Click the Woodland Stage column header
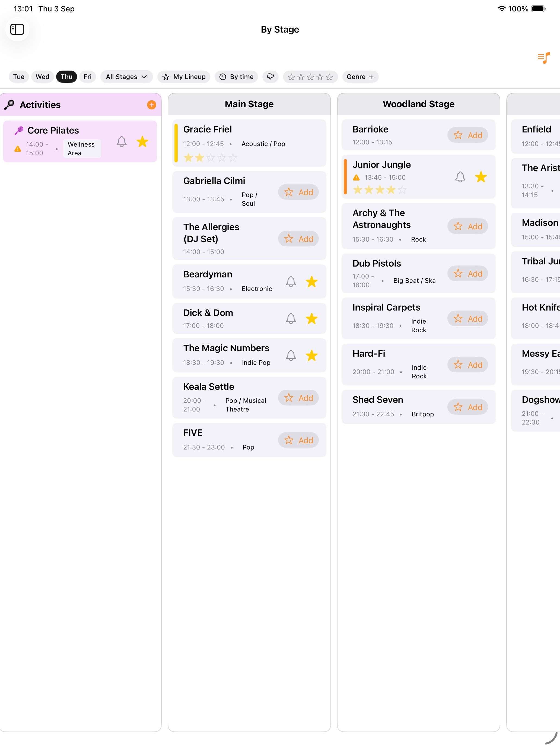 coord(419,104)
